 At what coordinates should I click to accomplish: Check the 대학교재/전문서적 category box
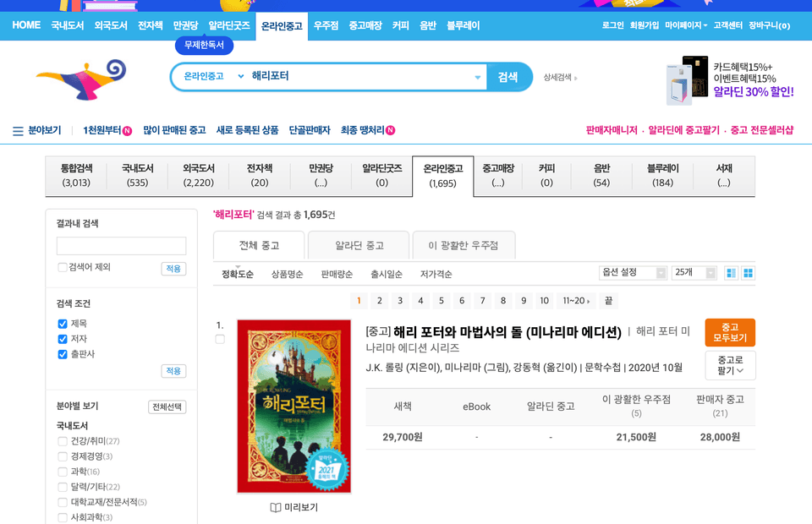click(63, 502)
